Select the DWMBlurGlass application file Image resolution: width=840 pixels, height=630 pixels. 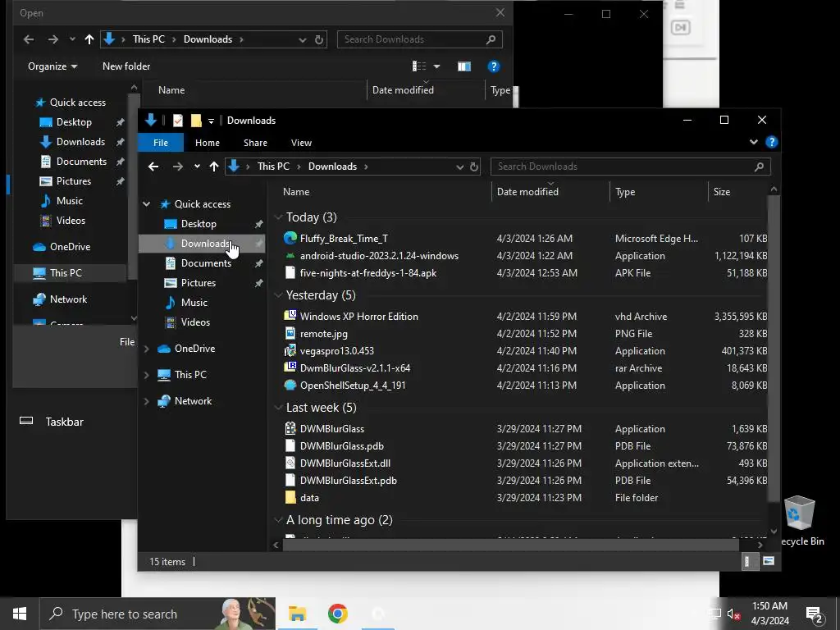(332, 428)
